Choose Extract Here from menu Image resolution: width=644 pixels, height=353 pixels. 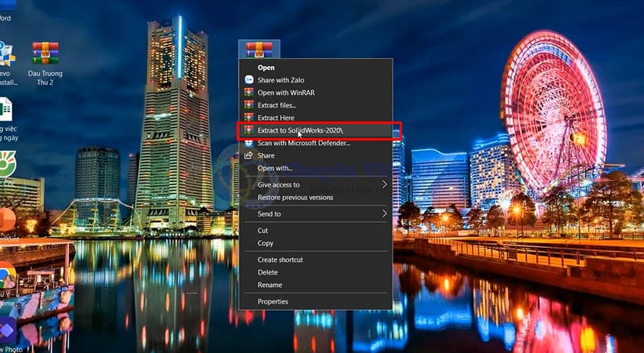tap(276, 118)
